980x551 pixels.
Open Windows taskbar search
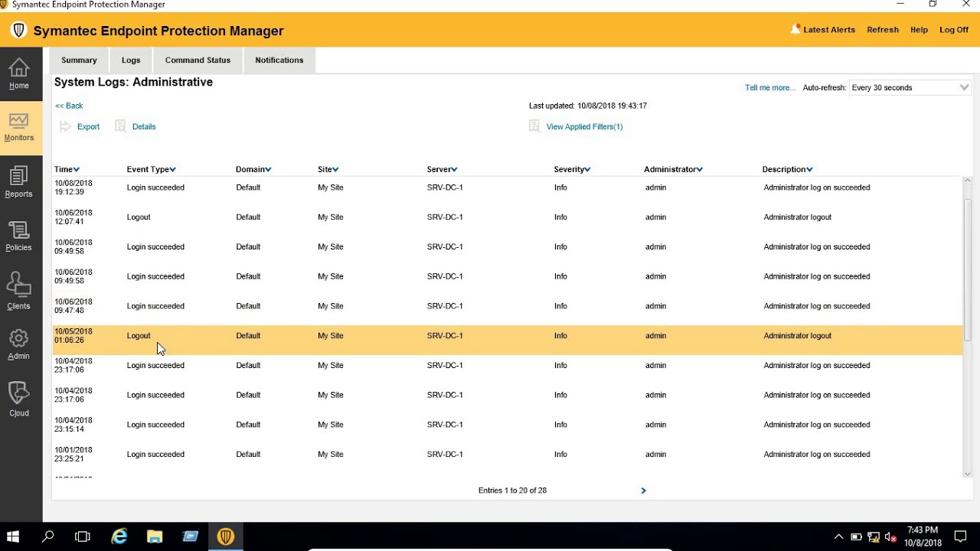point(47,536)
